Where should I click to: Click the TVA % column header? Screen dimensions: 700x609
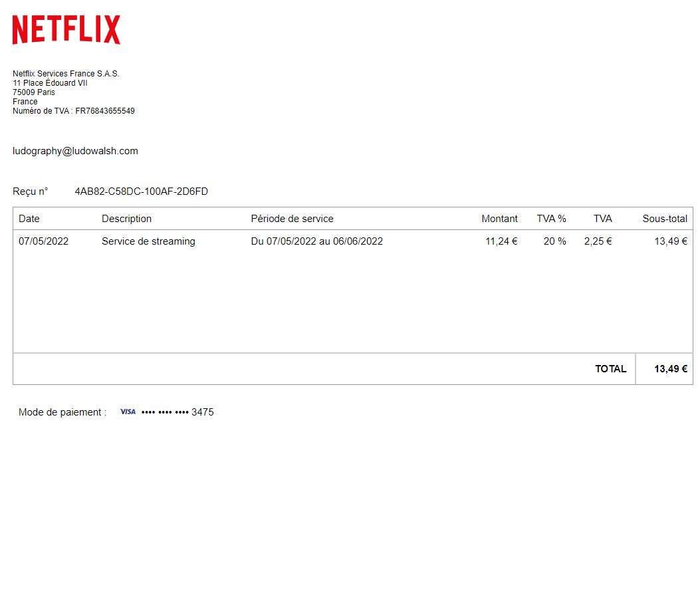[551, 219]
